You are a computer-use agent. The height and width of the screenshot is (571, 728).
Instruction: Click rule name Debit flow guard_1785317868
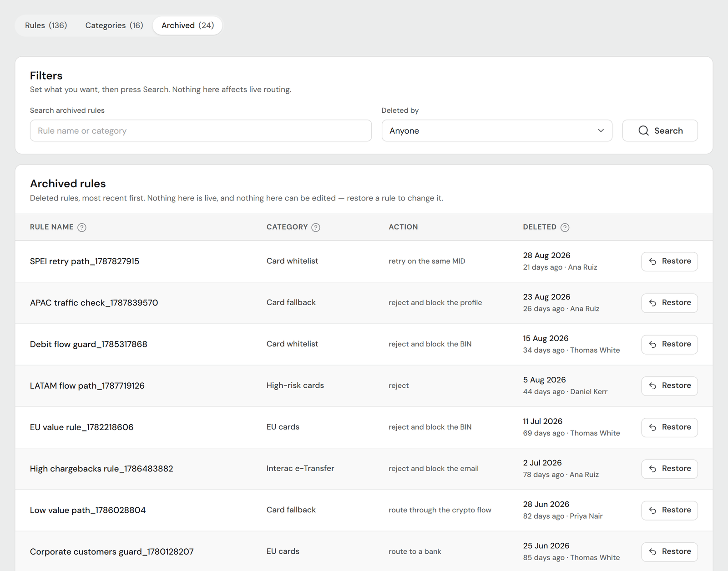click(x=89, y=344)
